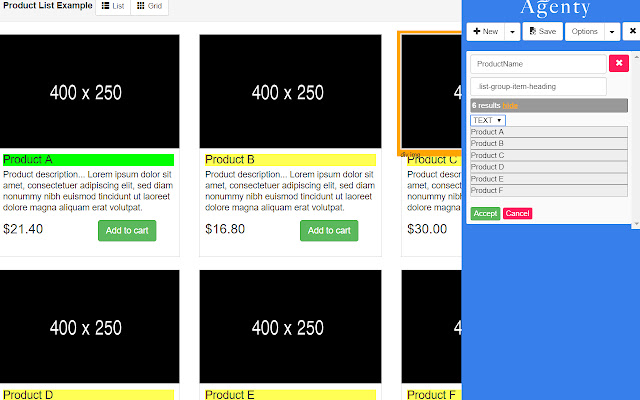Click the $16.80 price
The width and height of the screenshot is (640, 400).
(225, 229)
